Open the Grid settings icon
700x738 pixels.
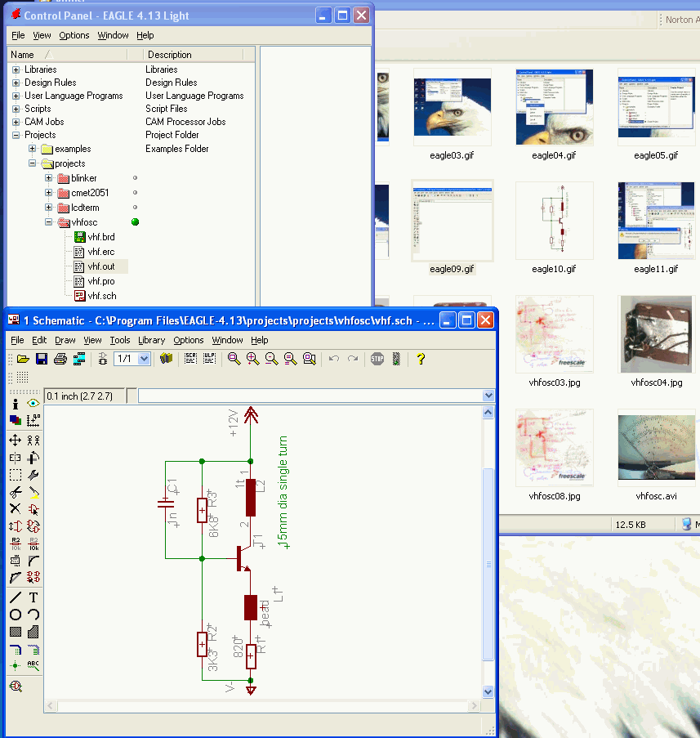pyautogui.click(x=22, y=377)
